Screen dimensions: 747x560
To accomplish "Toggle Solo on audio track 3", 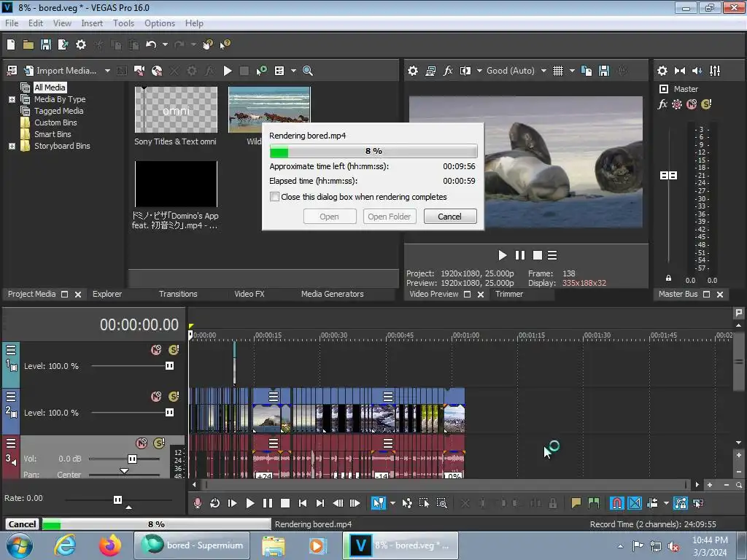I will coord(158,443).
